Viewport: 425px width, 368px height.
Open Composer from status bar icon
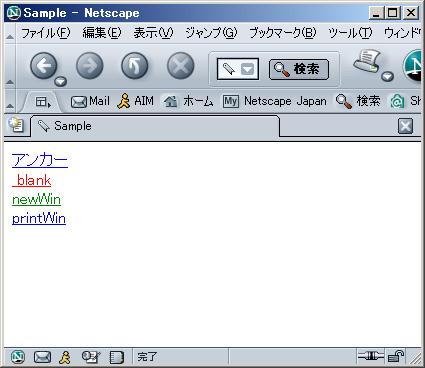click(91, 357)
